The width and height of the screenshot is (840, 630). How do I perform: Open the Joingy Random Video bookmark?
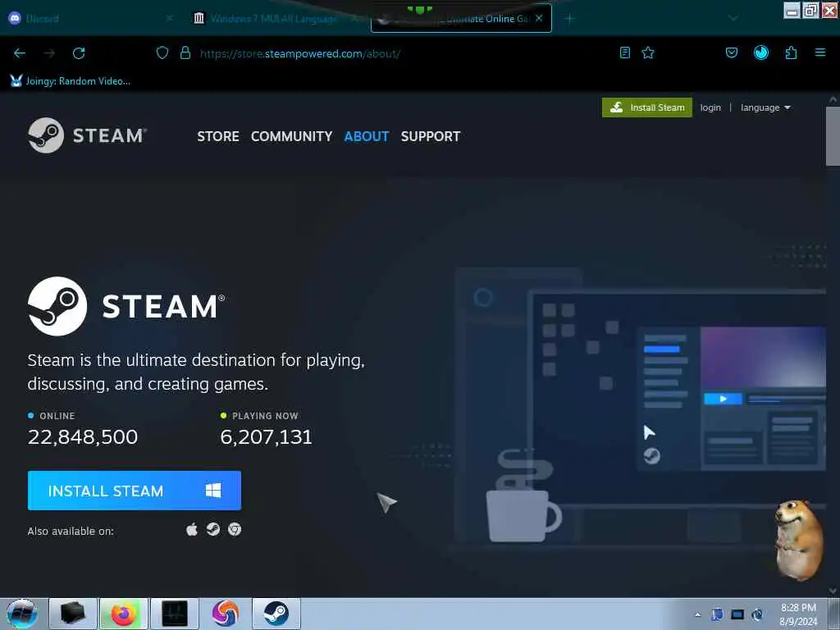pyautogui.click(x=71, y=81)
